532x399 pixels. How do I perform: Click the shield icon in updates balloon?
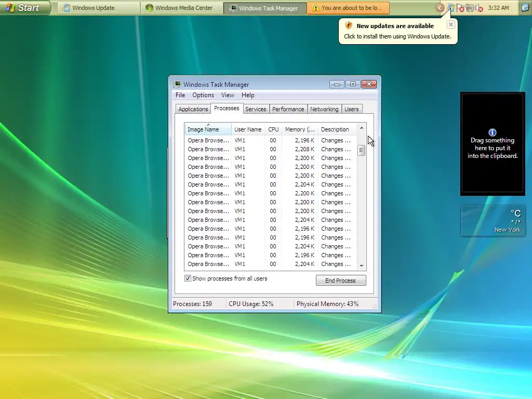(x=349, y=25)
